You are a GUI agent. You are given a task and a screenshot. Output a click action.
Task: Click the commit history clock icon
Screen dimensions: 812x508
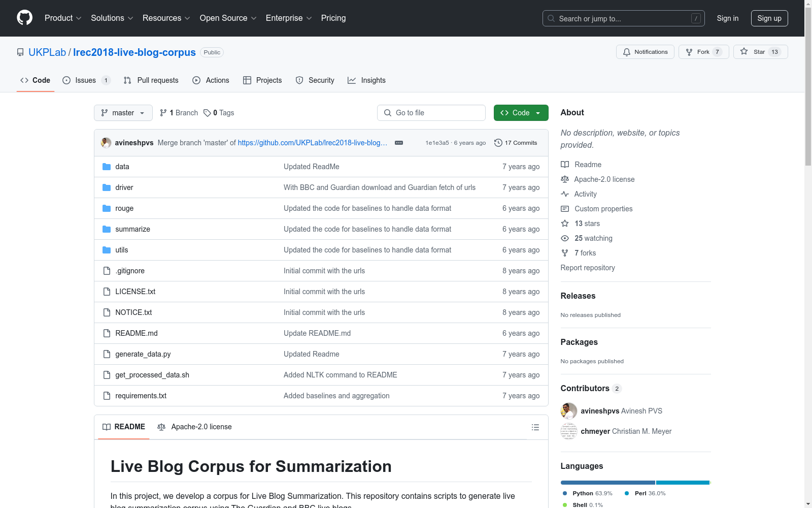pyautogui.click(x=498, y=143)
